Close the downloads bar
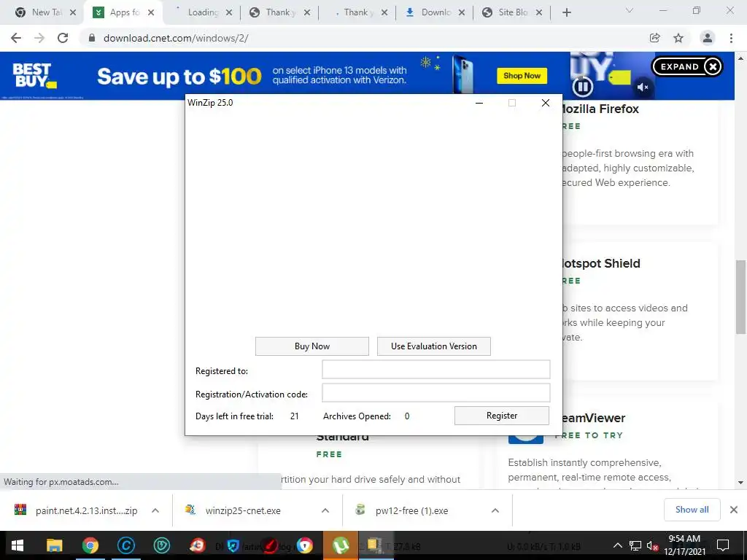The height and width of the screenshot is (560, 747). (x=734, y=510)
